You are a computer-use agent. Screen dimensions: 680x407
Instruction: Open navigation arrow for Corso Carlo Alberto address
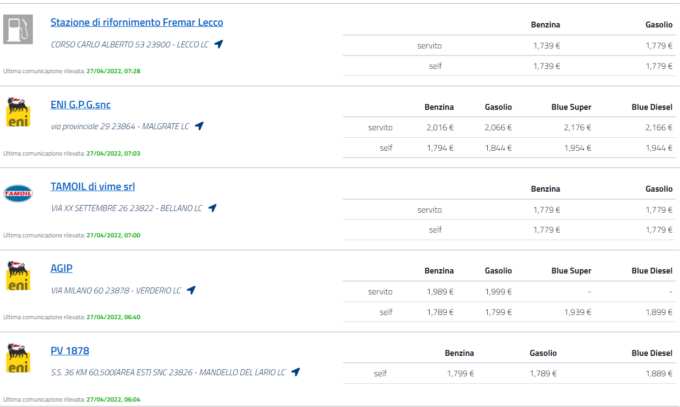click(x=219, y=44)
